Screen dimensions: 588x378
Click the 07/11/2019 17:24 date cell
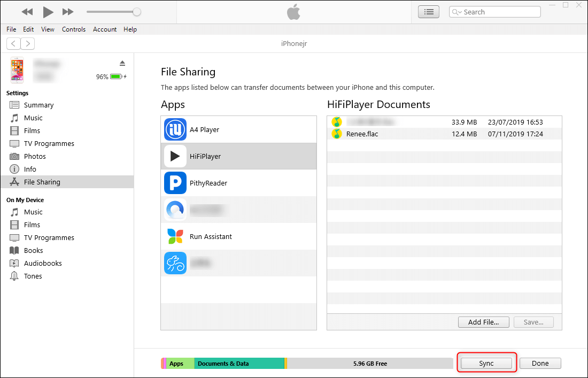click(515, 134)
